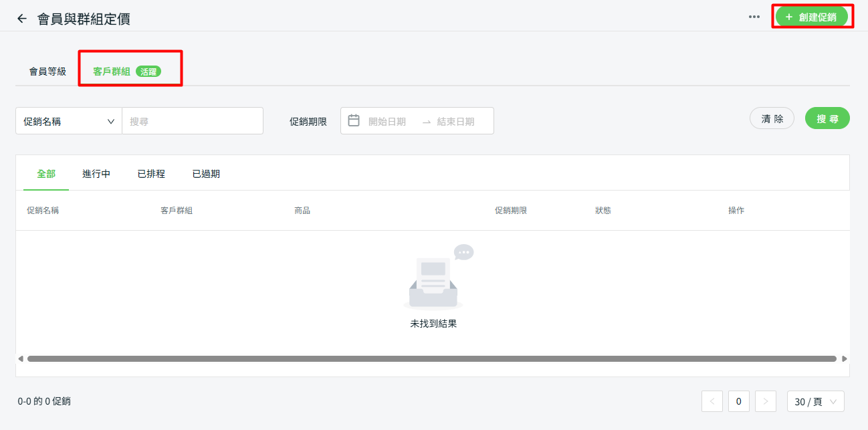
Task: Select the 客戶群組 tab
Action: coord(112,72)
